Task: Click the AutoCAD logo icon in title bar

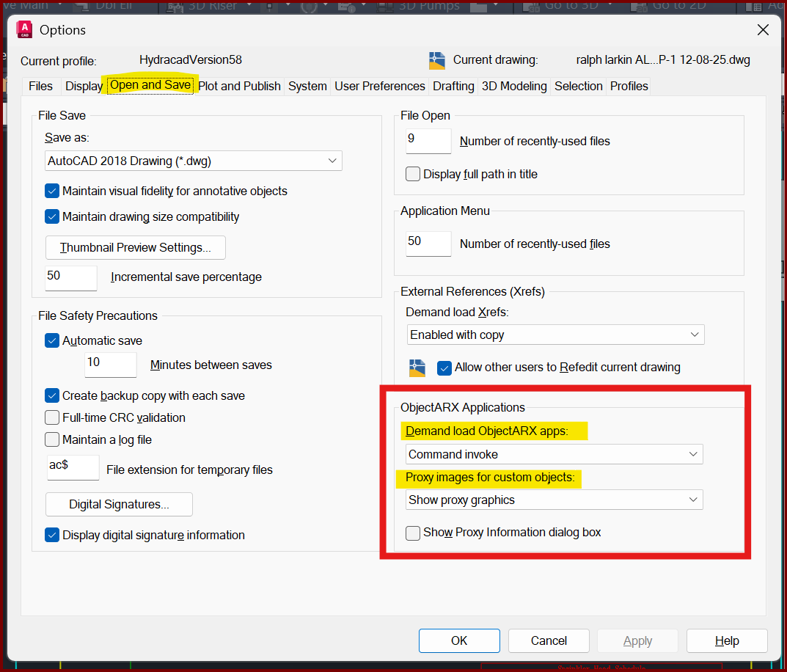Action: (x=24, y=30)
